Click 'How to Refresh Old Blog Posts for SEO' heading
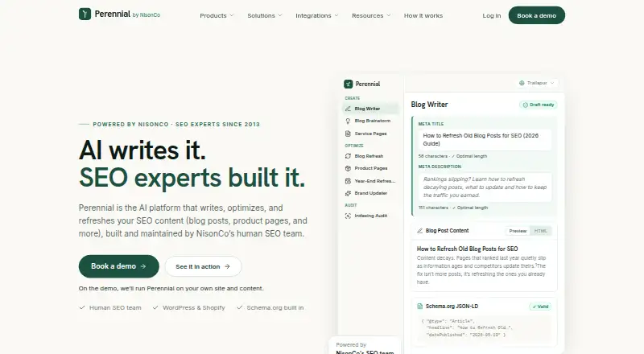The image size is (644, 354). [468, 249]
